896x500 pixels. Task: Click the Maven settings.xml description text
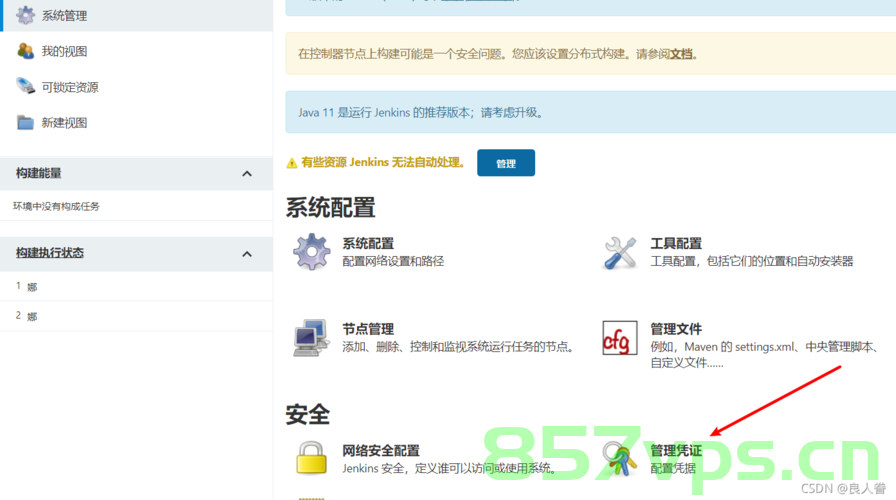[765, 355]
